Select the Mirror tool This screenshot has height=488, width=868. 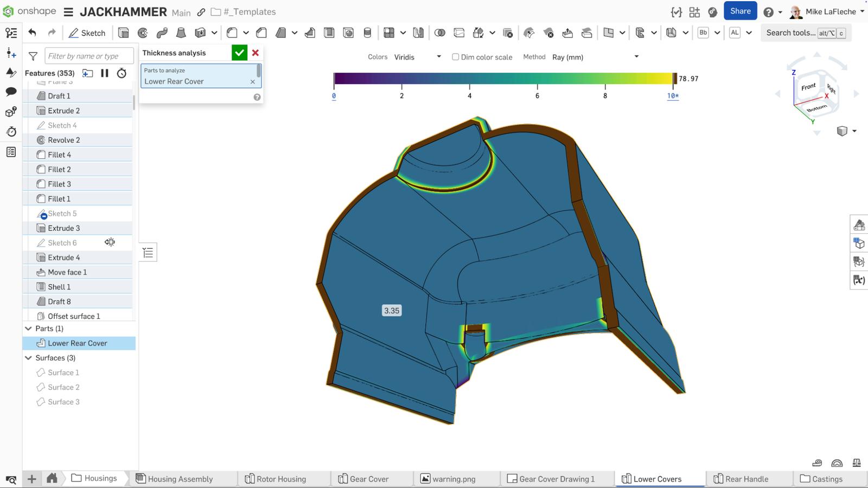pos(418,33)
